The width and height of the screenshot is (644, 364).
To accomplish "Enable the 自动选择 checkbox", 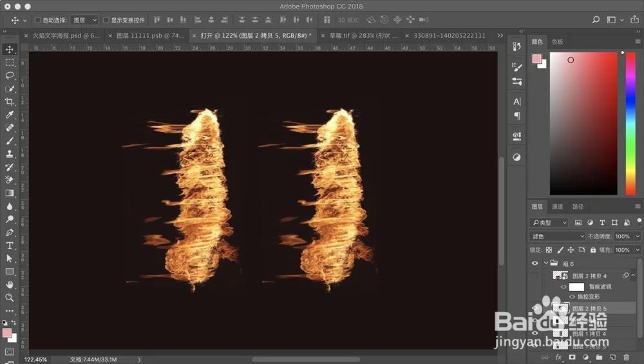I will (38, 20).
